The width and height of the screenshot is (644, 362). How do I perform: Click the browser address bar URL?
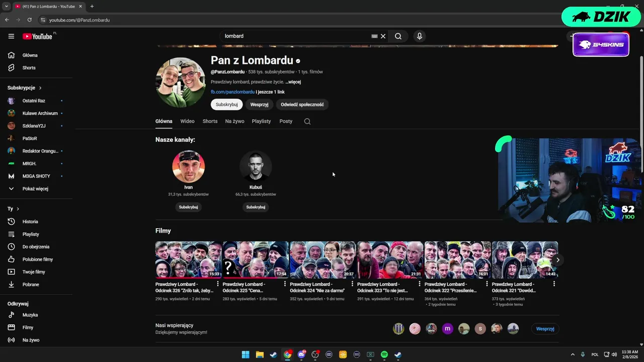click(x=79, y=20)
